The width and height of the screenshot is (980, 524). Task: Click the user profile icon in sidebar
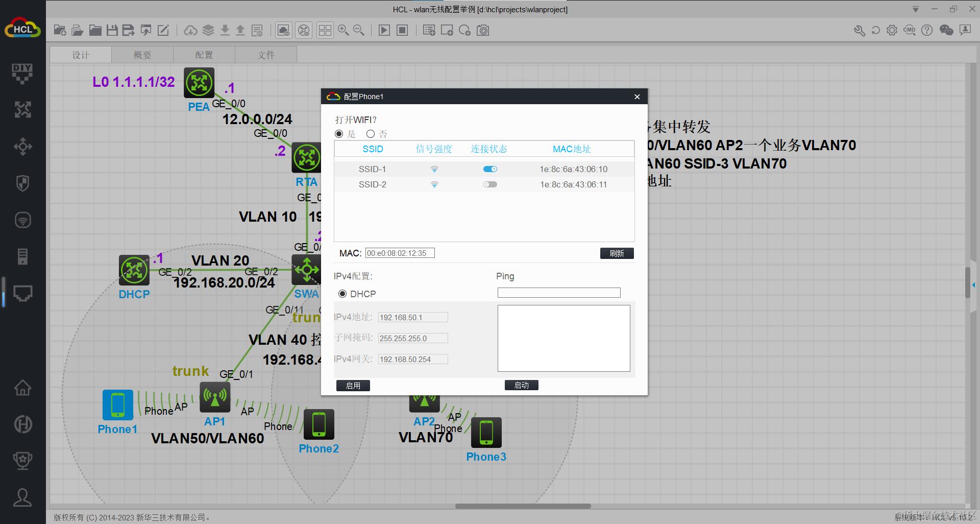coord(22,497)
